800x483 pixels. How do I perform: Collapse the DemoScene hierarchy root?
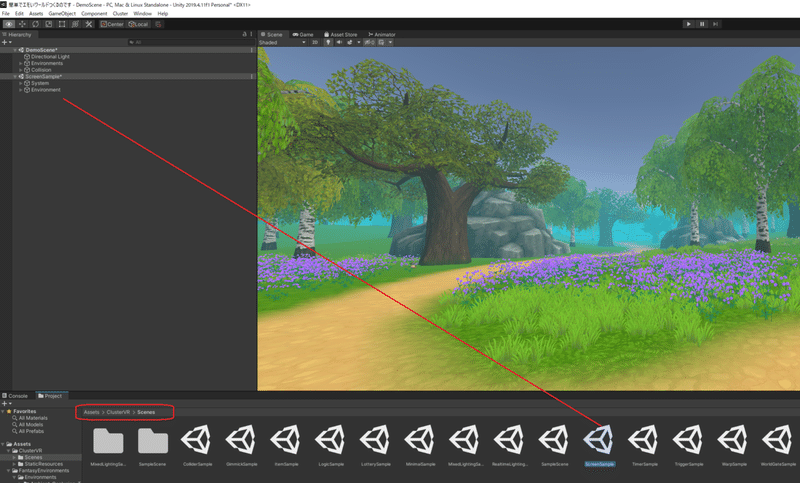coord(15,50)
